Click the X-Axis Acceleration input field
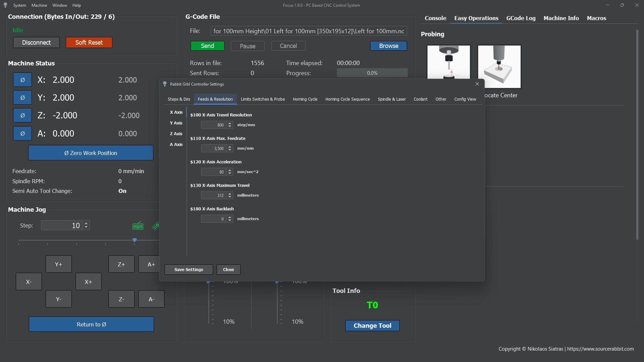Image resolution: width=644 pixels, height=362 pixels. click(x=213, y=172)
